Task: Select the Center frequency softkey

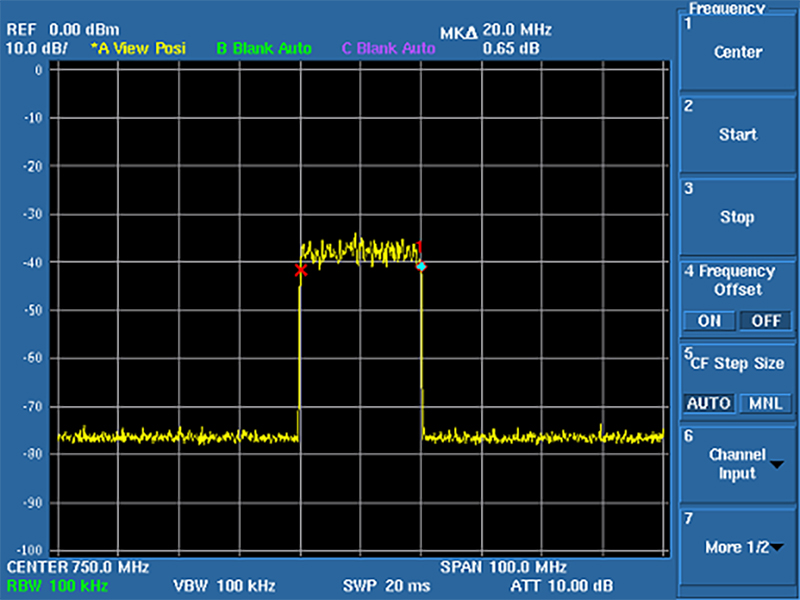Action: [737, 53]
